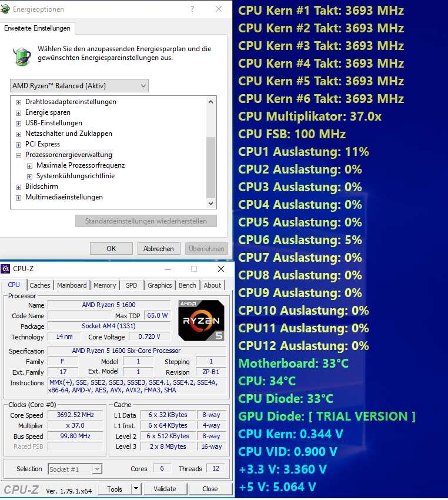Switch to the Mainboard tab
448x500 pixels.
coord(72,285)
